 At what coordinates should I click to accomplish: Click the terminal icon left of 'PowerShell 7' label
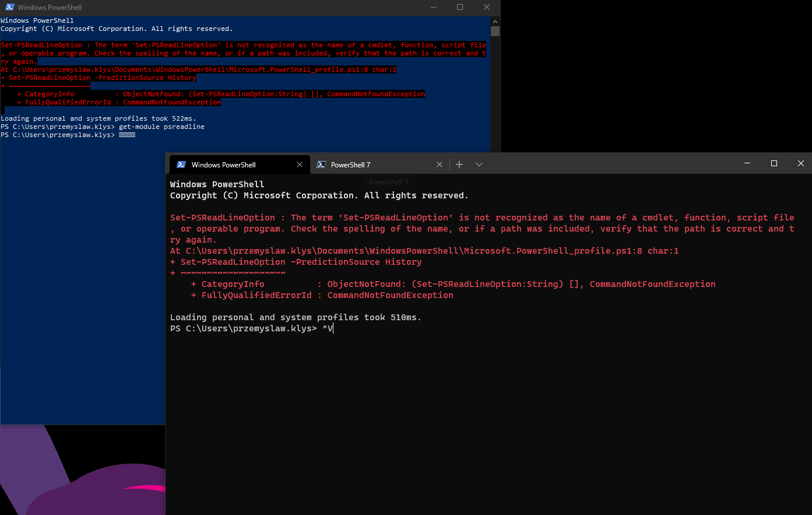click(321, 164)
